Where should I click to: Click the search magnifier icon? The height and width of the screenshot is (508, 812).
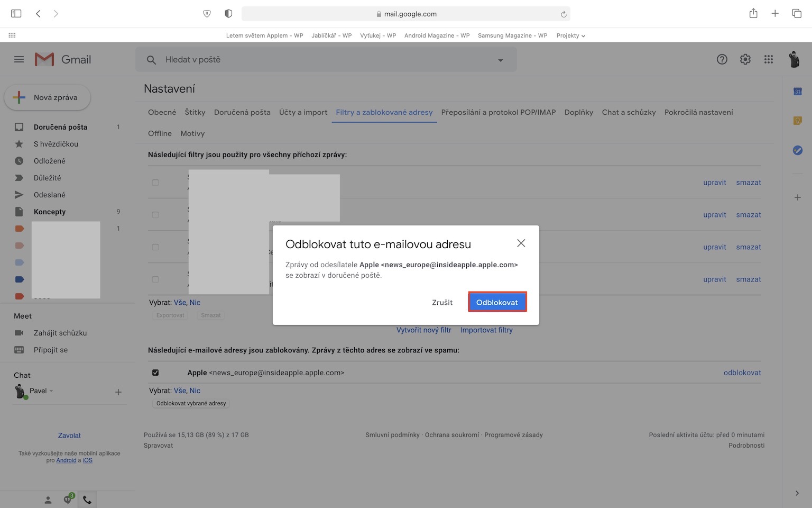(x=151, y=60)
